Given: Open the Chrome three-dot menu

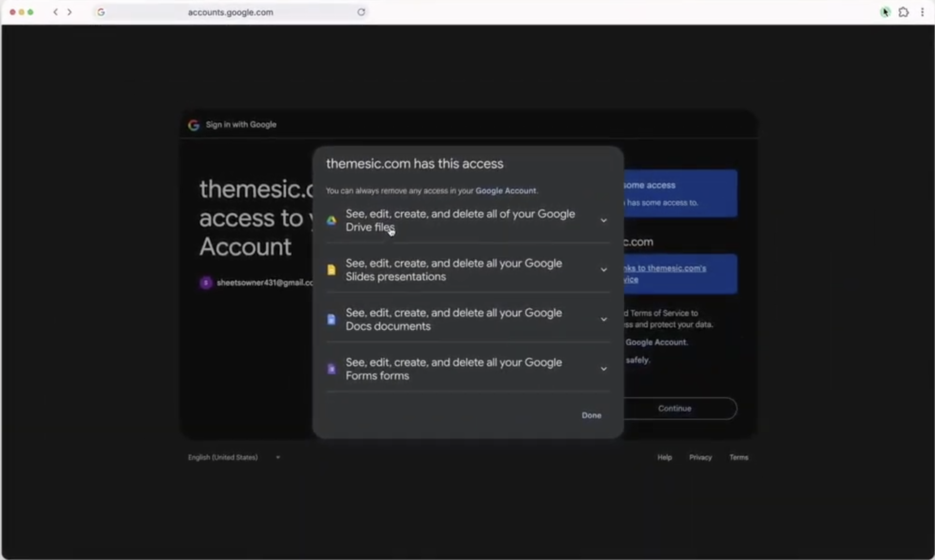Looking at the screenshot, I should pyautogui.click(x=922, y=12).
